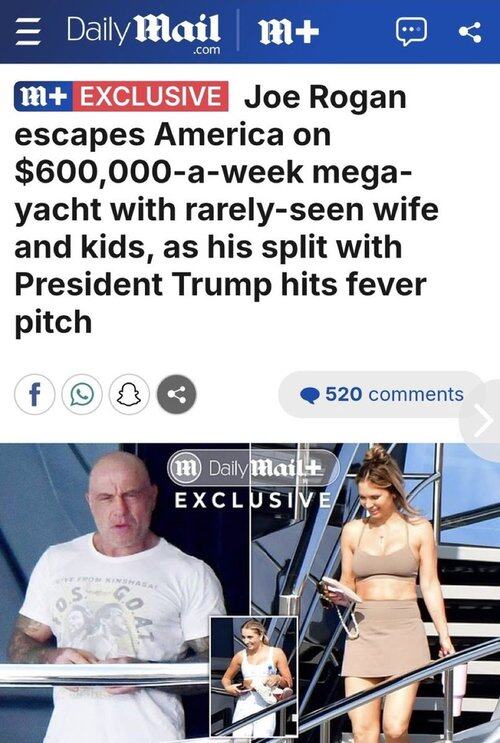Open the hamburger navigation menu

click(27, 32)
